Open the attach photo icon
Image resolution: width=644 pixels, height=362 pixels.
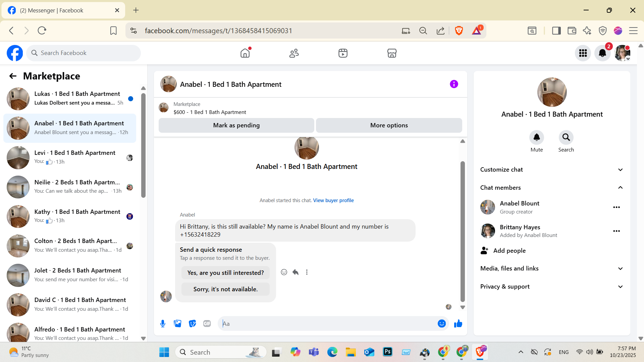[x=177, y=323]
